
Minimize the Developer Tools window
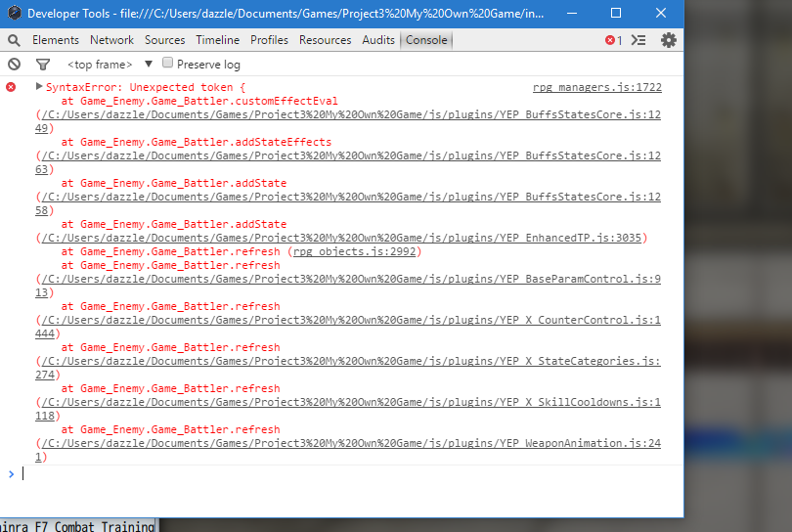pos(572,13)
